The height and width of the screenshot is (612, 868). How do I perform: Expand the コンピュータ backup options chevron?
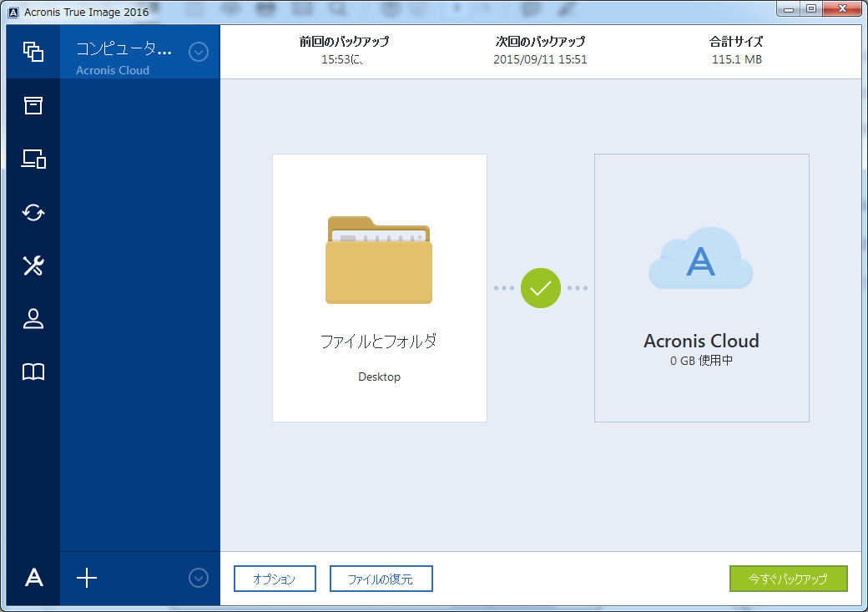tap(199, 52)
